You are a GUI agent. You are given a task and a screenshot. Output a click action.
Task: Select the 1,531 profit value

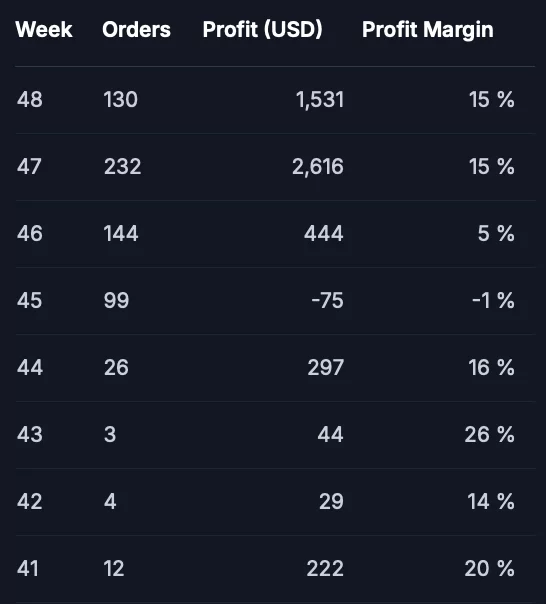320,100
